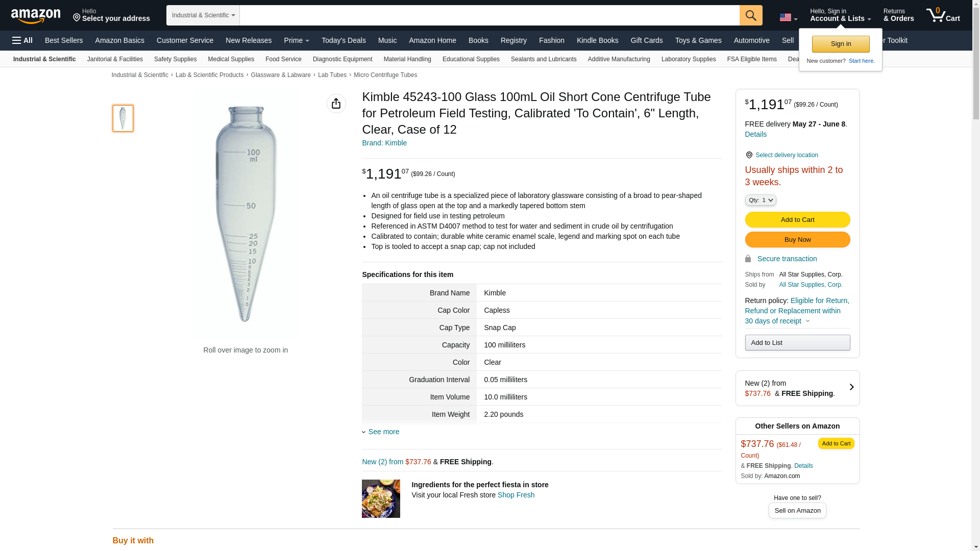Select the centrifuge tube thumbnail
Screen dimensions: 980x551
click(122, 118)
